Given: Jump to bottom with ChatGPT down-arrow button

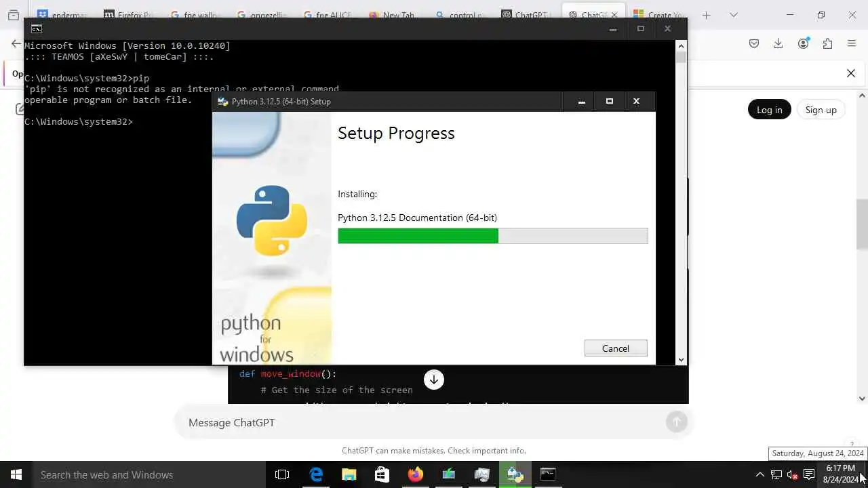Looking at the screenshot, I should pos(434,380).
